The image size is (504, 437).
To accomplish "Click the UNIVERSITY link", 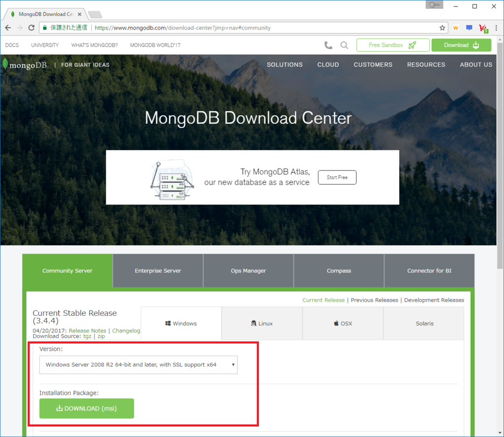I will coord(45,45).
